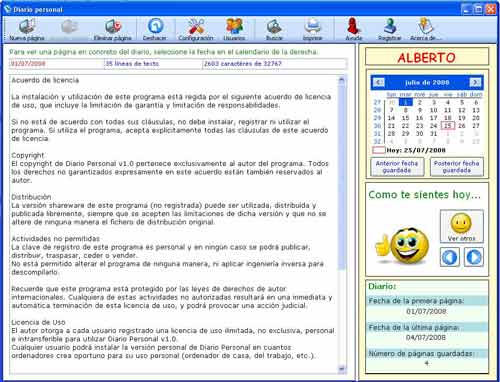Viewport: 500px width, 382px height.
Task: Click the Nueva página toolbar icon
Action: pos(27,29)
